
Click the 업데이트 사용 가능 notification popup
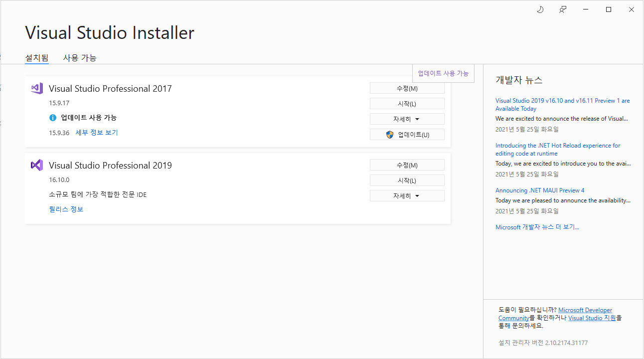point(443,73)
